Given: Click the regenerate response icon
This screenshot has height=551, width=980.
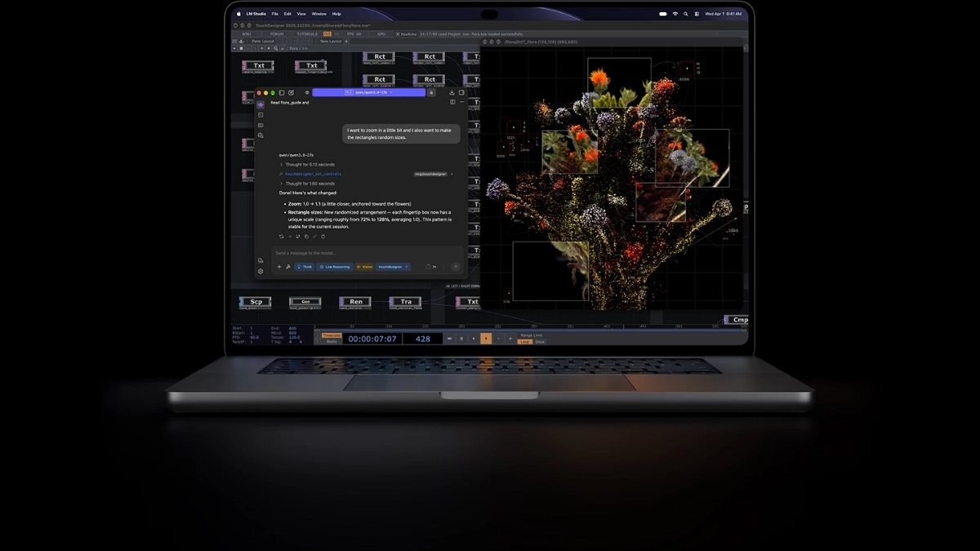Looking at the screenshot, I should pos(281,237).
